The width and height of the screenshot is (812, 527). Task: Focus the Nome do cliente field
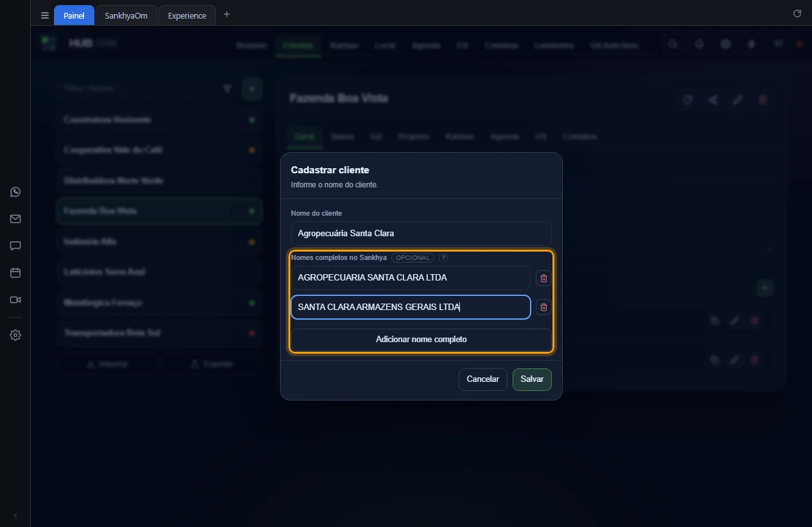point(421,233)
